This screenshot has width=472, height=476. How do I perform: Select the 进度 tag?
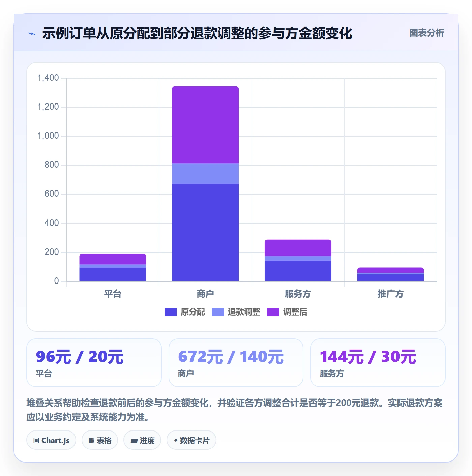point(142,440)
